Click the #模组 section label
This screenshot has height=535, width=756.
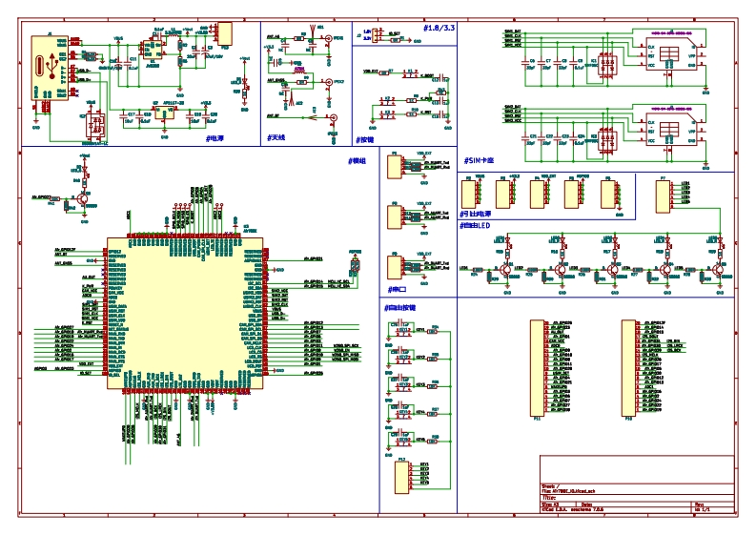click(357, 159)
